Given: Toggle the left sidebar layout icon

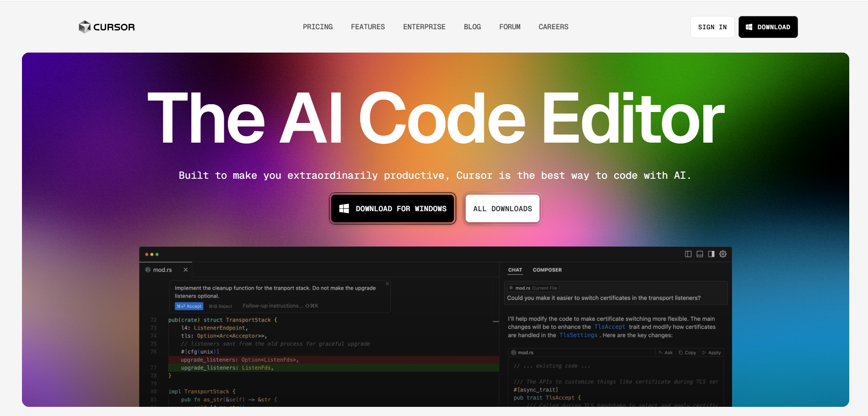Looking at the screenshot, I should point(688,254).
